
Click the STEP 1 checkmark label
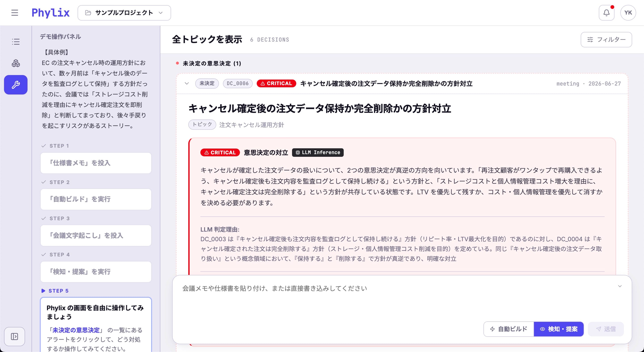pyautogui.click(x=55, y=146)
